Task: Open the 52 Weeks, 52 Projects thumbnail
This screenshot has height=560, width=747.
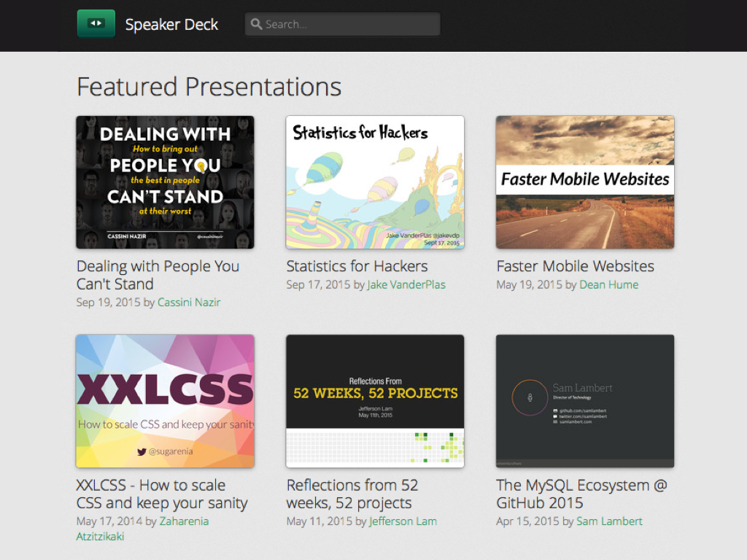Action: pyautogui.click(x=375, y=401)
